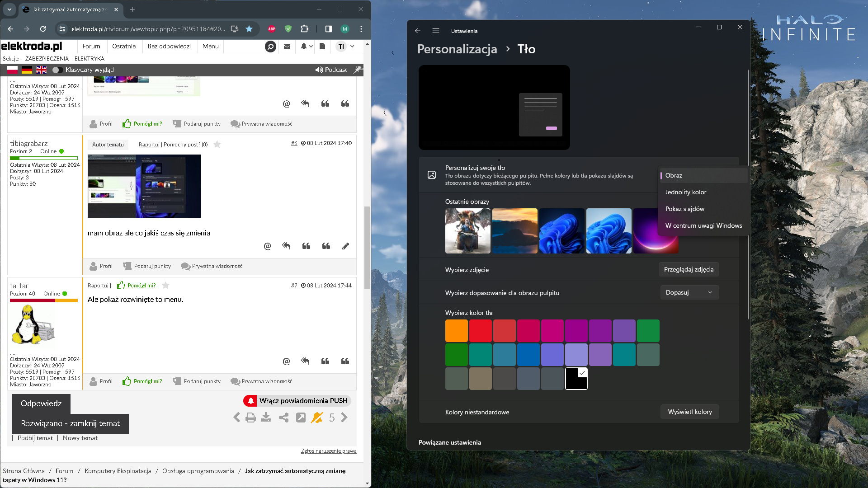Click Nowy temat link
This screenshot has width=868, height=488.
pos(80,438)
